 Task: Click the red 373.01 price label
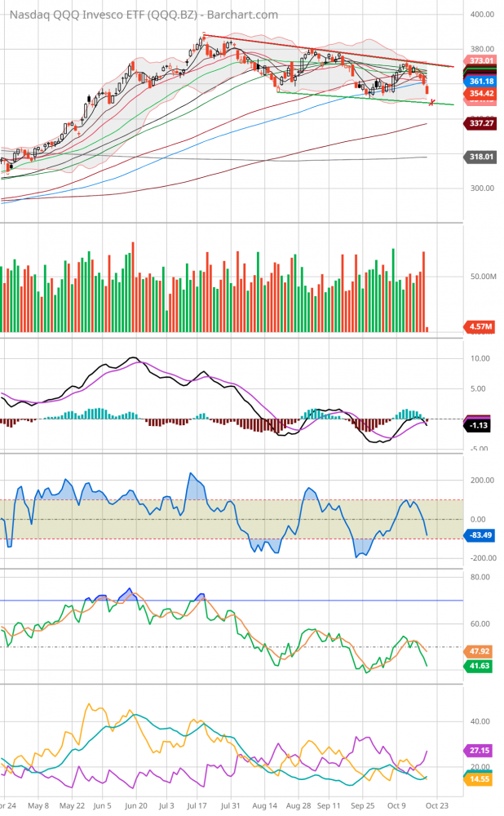click(481, 61)
